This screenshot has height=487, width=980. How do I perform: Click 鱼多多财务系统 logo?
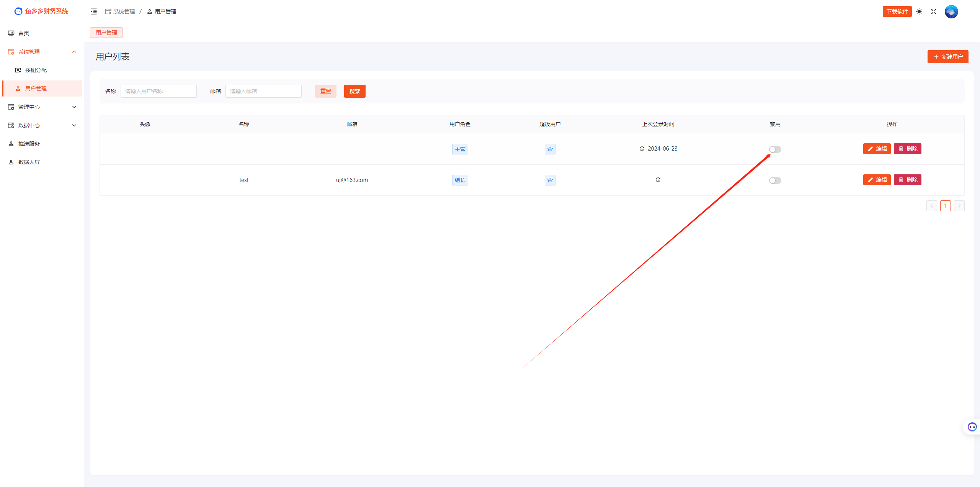41,11
